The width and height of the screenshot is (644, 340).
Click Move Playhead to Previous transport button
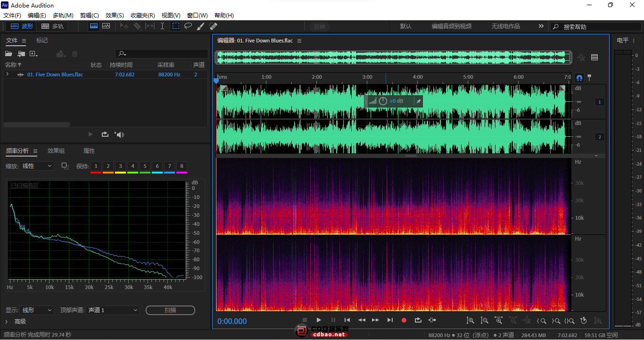pos(347,320)
